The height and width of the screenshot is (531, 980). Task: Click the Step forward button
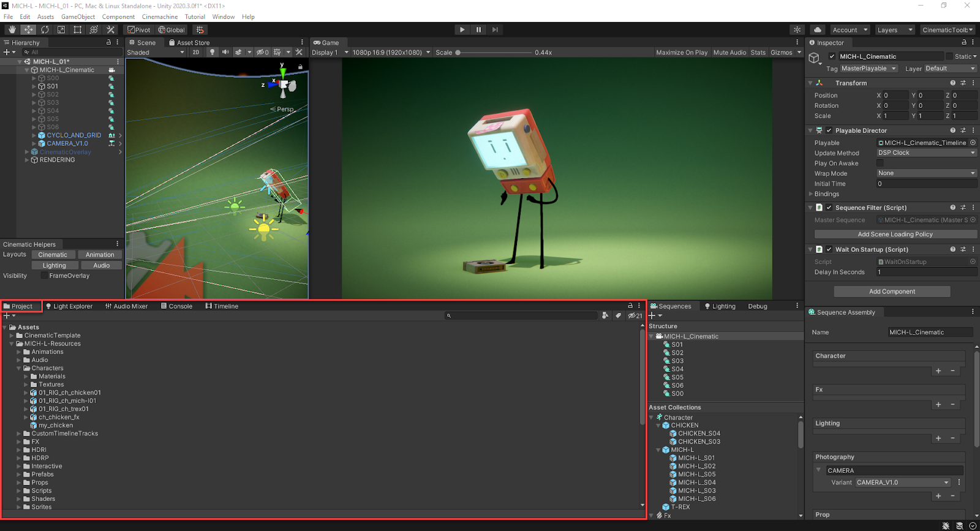pos(495,29)
